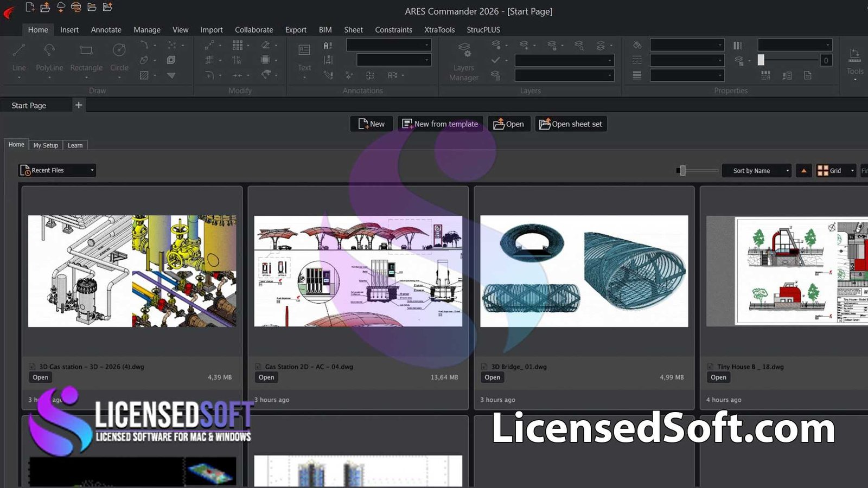Open the middle Layers panel combo box
This screenshot has width=868, height=488.
pyautogui.click(x=564, y=60)
